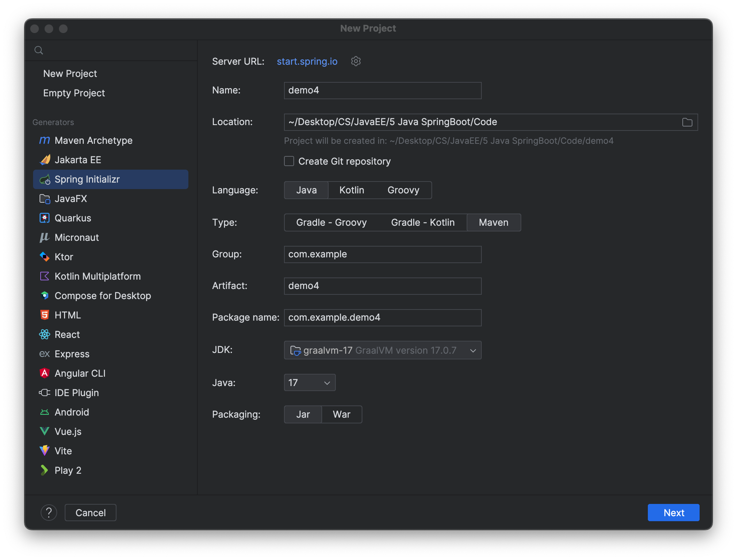This screenshot has width=737, height=560.
Task: Open Server URL settings via gear icon
Action: [x=356, y=61]
